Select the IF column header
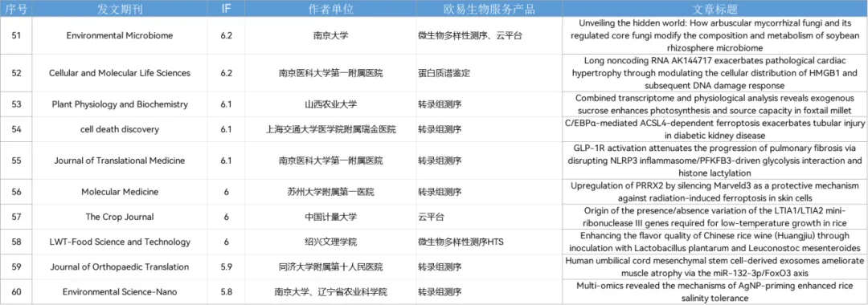868x305 pixels. tap(226, 10)
